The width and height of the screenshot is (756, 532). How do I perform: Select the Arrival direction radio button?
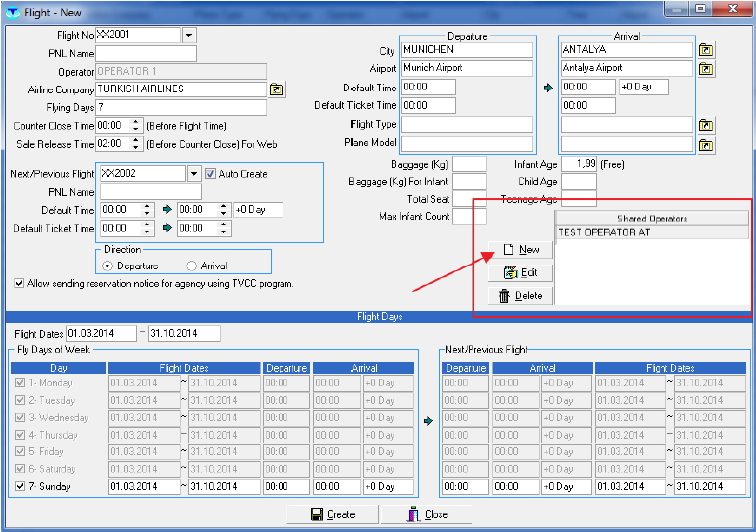coord(191,266)
